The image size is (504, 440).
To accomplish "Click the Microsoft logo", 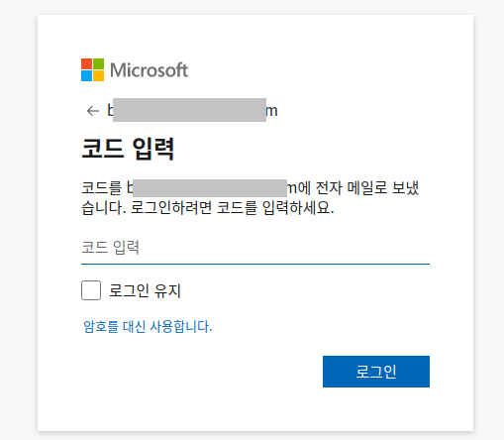I will click(135, 69).
